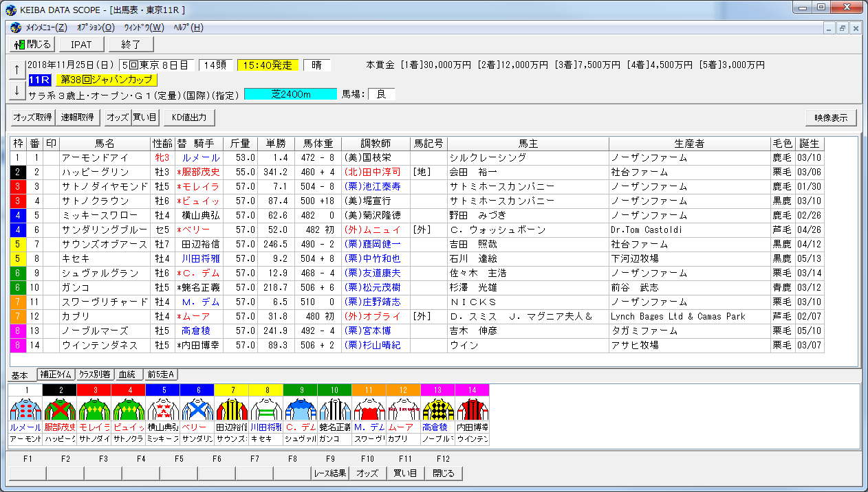Switch to 基本 tab
Viewport: 868px width, 492px height.
point(21,374)
